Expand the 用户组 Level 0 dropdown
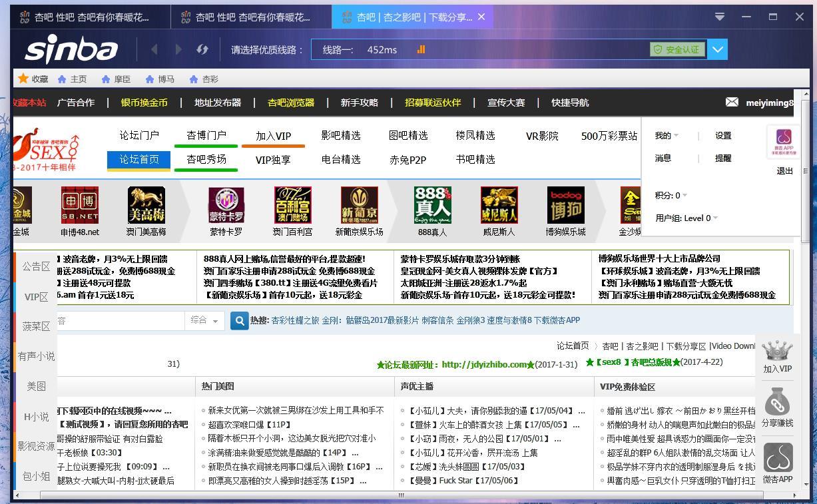The height and width of the screenshot is (504, 817). pyautogui.click(x=686, y=218)
